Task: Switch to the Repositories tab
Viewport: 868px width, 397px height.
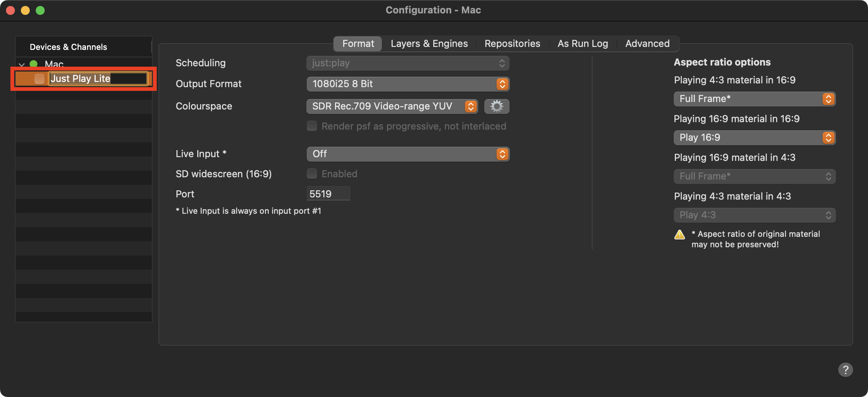Action: coord(512,44)
